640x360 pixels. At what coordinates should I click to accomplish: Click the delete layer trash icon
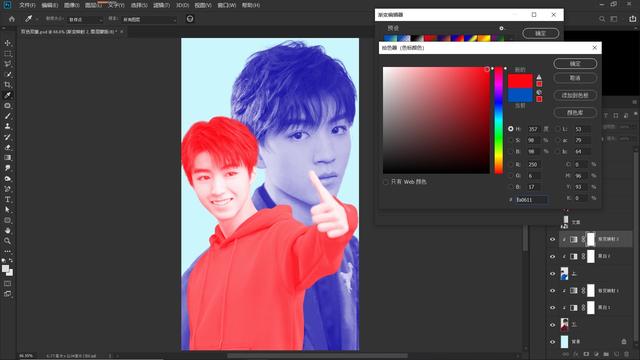coord(627,354)
